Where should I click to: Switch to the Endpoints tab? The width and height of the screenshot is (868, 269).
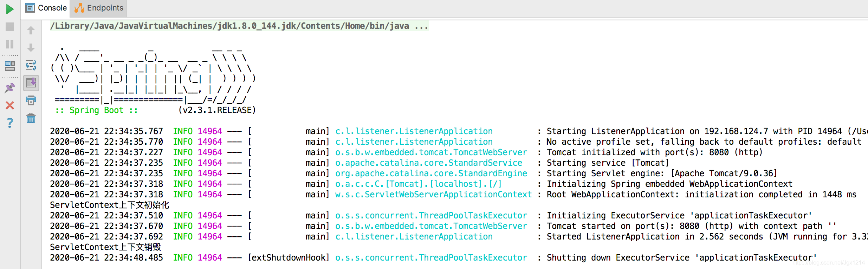[99, 8]
